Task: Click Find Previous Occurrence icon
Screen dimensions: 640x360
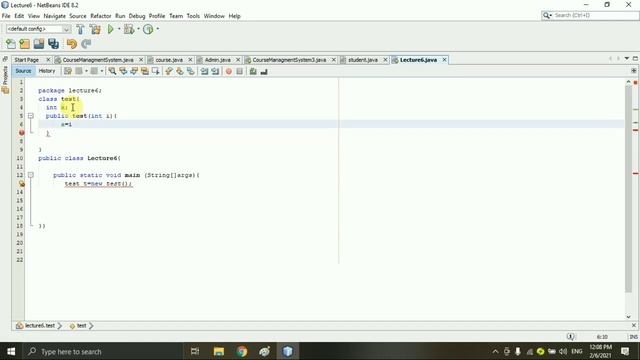Action: [123, 71]
